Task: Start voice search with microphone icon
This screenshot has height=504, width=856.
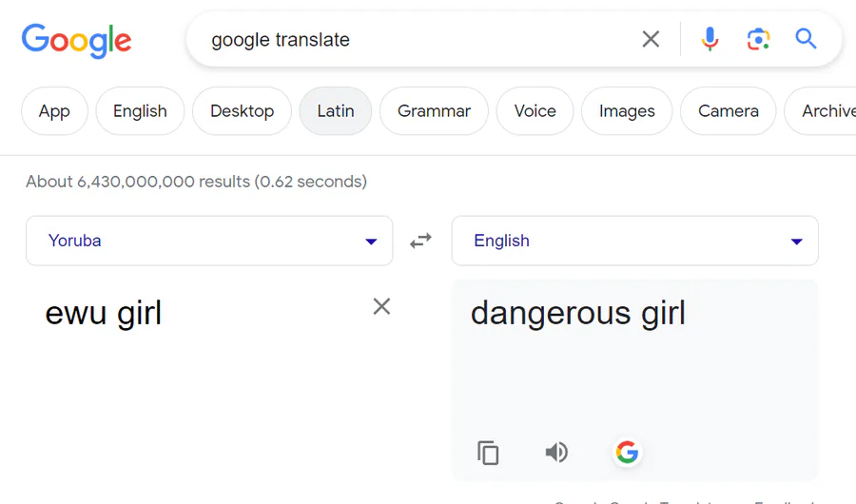Action: click(x=710, y=39)
